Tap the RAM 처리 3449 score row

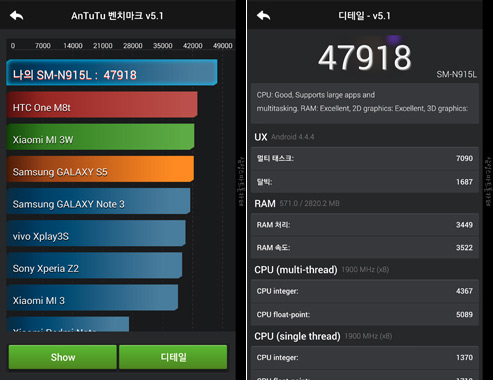pyautogui.click(x=365, y=225)
